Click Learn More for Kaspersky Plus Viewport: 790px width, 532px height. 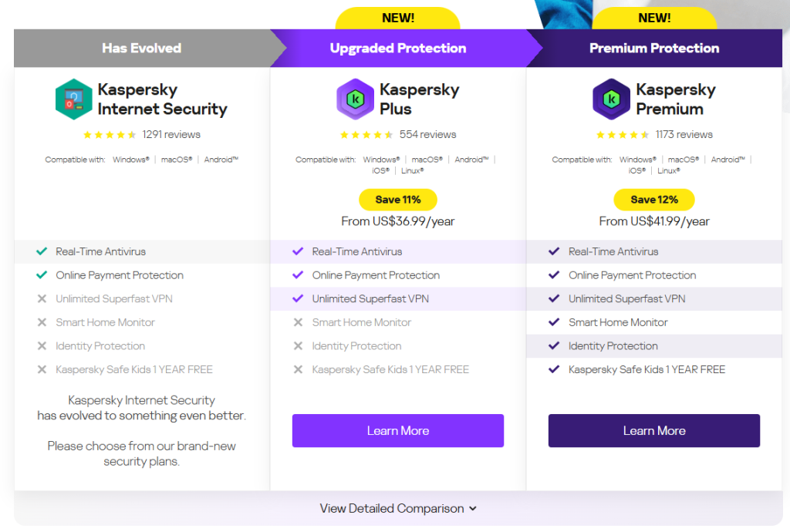point(398,430)
